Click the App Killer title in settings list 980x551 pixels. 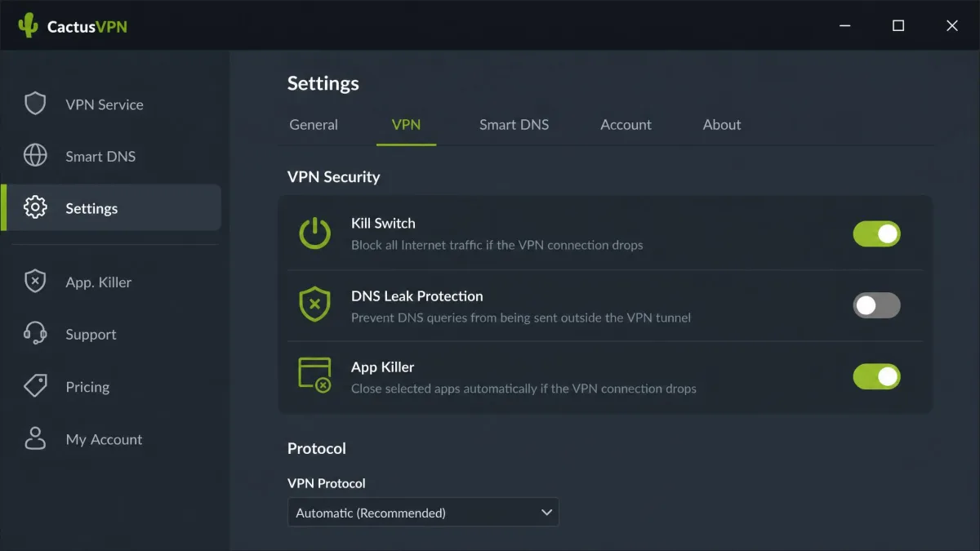383,367
